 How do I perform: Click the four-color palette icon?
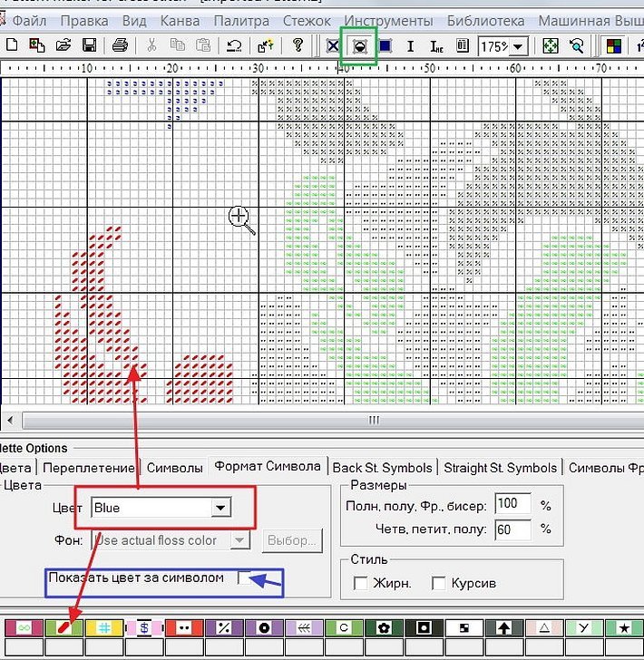pyautogui.click(x=614, y=46)
